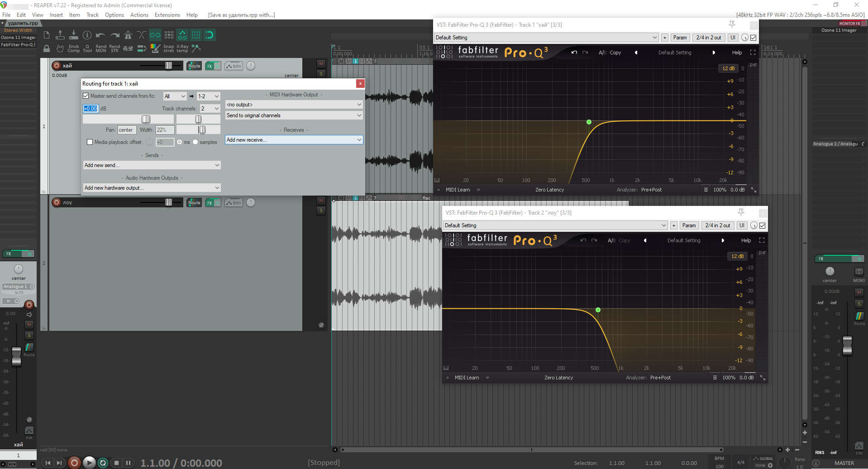Toggle record arm on хай track
868x469 pixels.
tap(57, 66)
